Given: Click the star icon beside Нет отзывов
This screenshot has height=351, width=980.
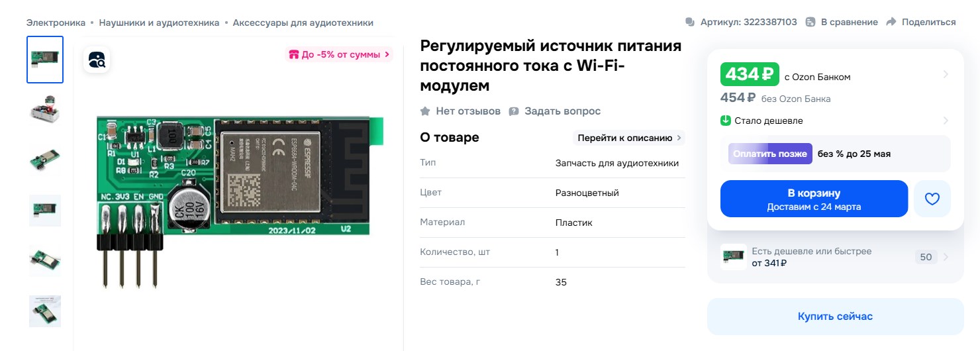Looking at the screenshot, I should (425, 111).
